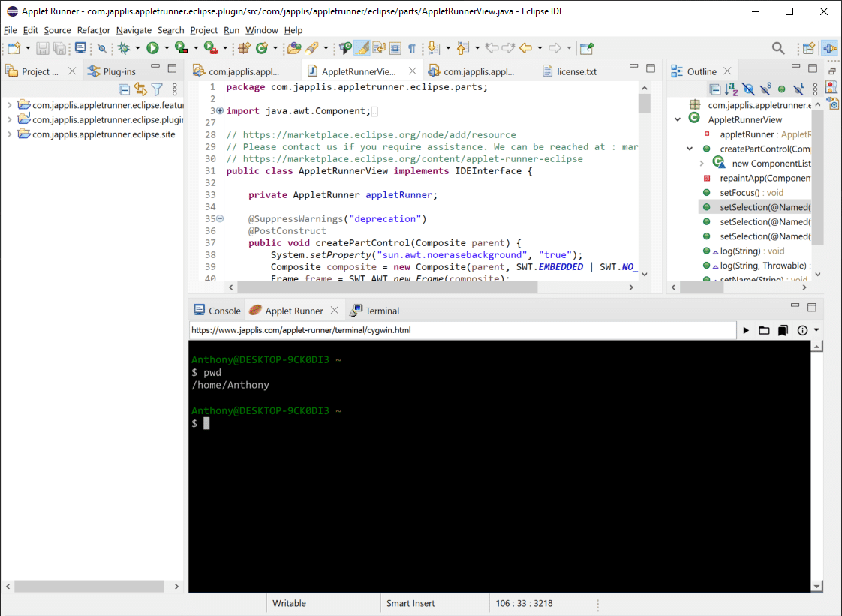Click the Run External Tools icon

pos(210,48)
